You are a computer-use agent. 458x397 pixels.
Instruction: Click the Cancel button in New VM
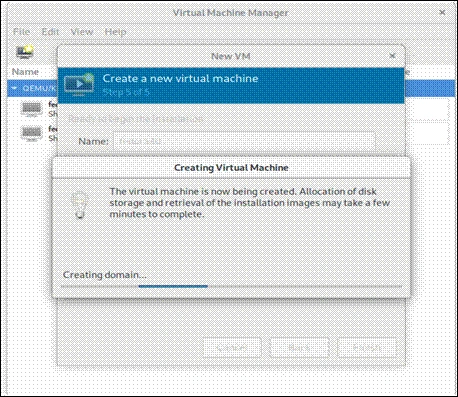[232, 348]
